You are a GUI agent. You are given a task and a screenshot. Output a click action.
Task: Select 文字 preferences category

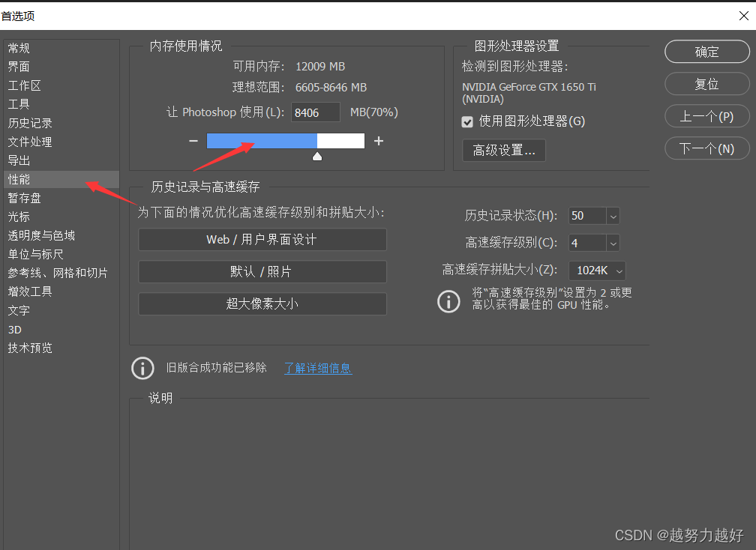click(x=61, y=311)
